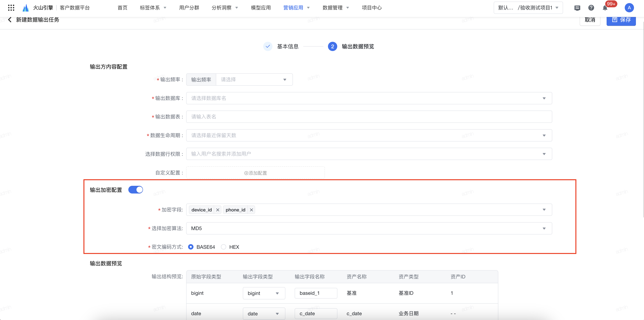Image resolution: width=644 pixels, height=320 pixels.
Task: Expand the 选择加密算法 MD5 dropdown
Action: (x=369, y=228)
